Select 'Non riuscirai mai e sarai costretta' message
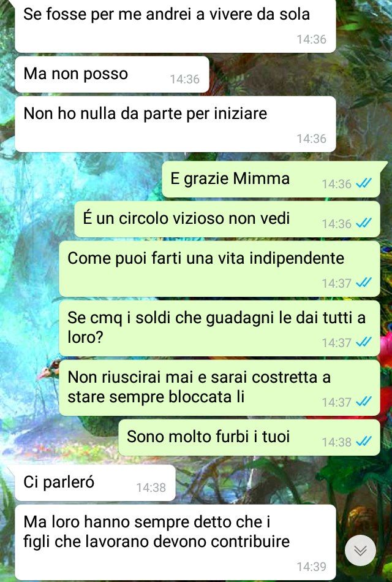Image resolution: width=392 pixels, height=582 pixels. 219,388
